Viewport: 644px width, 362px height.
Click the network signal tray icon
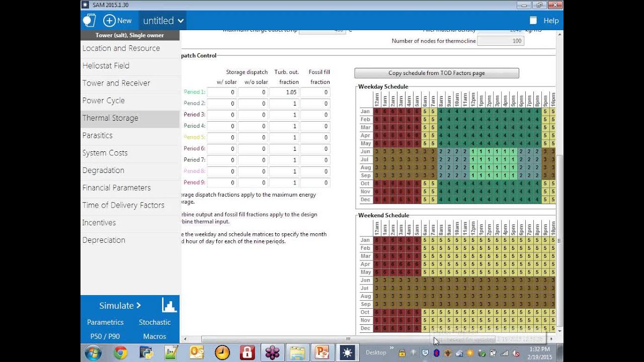coord(505,353)
